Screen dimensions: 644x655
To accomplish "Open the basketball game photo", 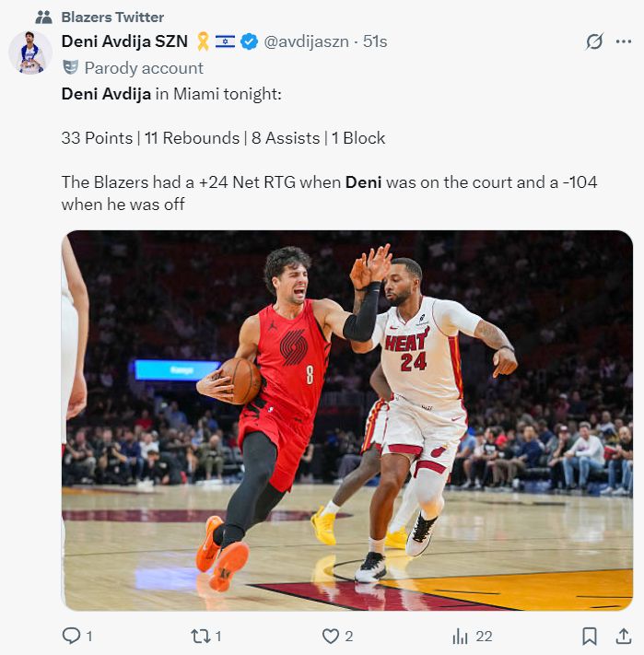I will [347, 420].
